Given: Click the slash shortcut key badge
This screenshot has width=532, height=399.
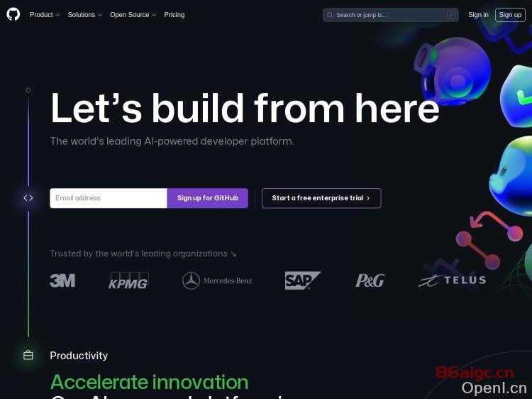Looking at the screenshot, I should click(451, 15).
